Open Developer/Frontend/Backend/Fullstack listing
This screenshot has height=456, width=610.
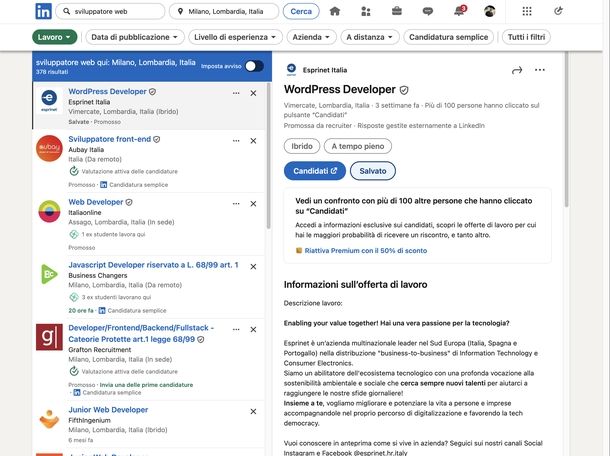(x=141, y=334)
